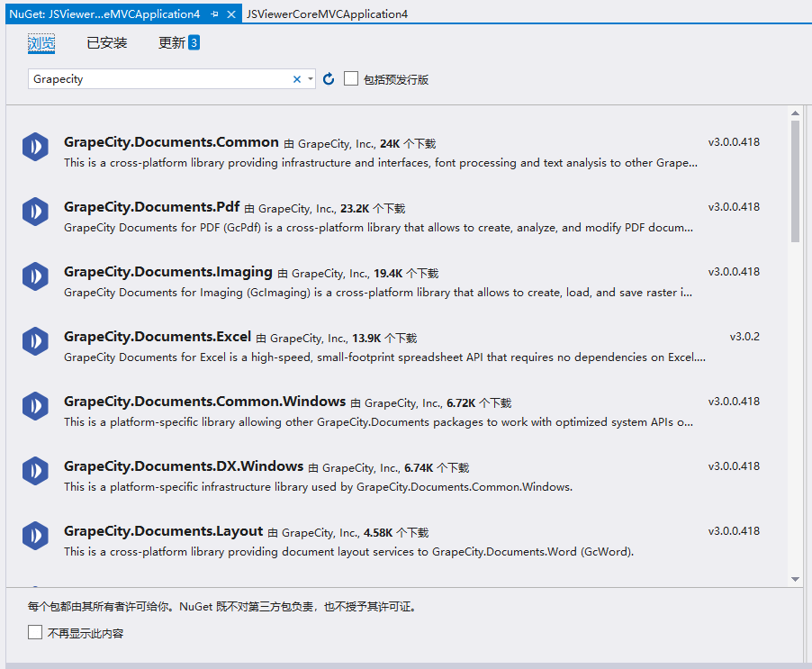Screen dimensions: 812x669
Task: Select the NuGet: JSViewer...eMVCApplication4 tab
Action: pyautogui.click(x=104, y=14)
